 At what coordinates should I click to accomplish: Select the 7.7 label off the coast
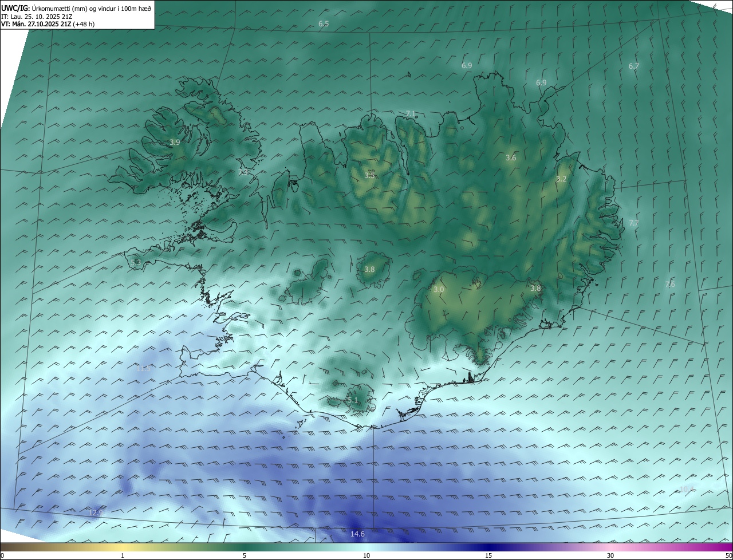point(633,223)
